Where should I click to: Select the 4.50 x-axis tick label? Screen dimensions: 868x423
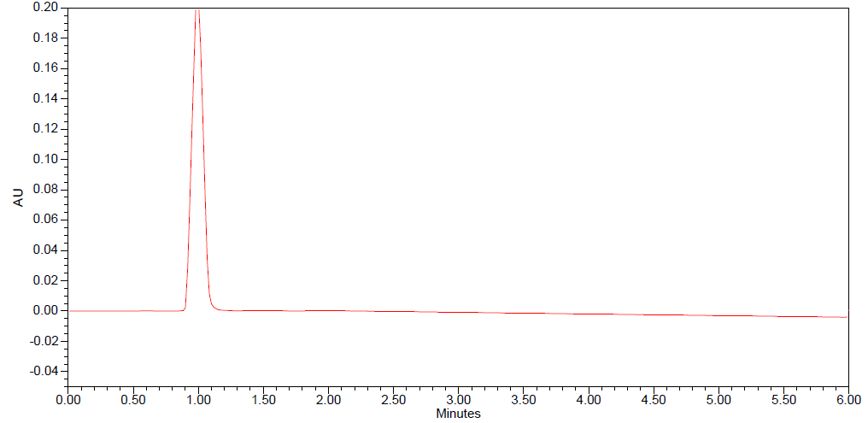coord(653,400)
